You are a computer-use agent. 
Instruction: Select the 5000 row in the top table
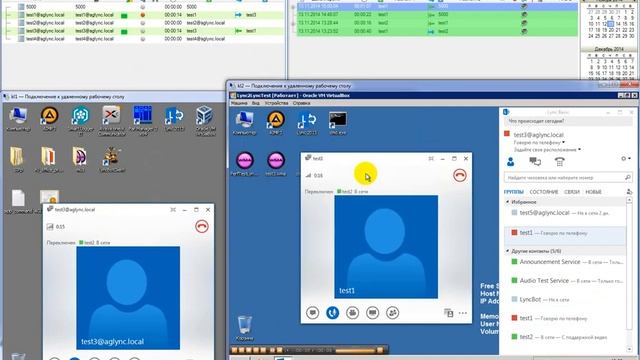point(143,7)
